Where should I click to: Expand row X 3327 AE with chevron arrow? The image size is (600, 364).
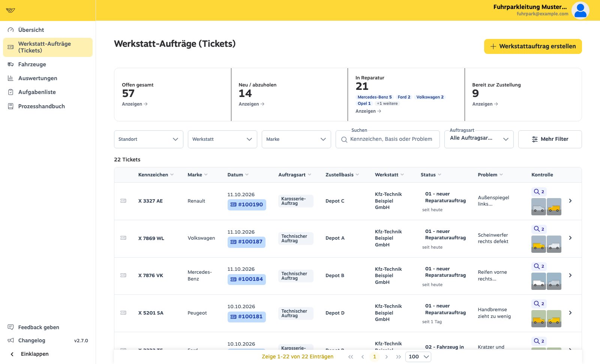pyautogui.click(x=570, y=201)
